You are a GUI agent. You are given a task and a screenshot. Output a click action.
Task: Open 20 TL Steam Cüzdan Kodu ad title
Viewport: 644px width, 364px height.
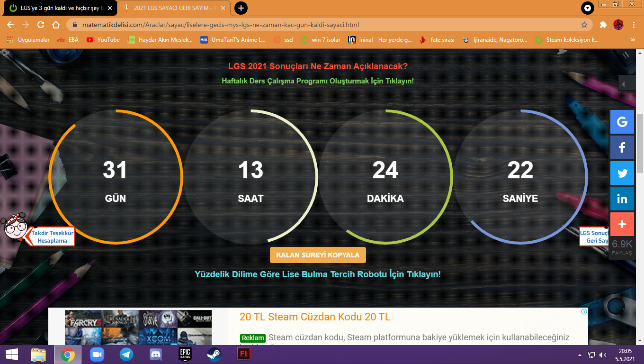[315, 317]
